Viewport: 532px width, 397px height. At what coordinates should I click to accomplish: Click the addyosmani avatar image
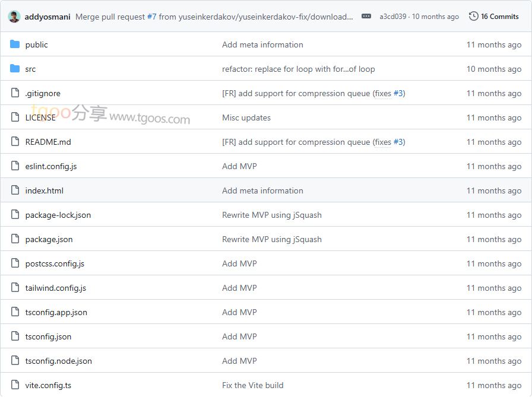[14, 17]
